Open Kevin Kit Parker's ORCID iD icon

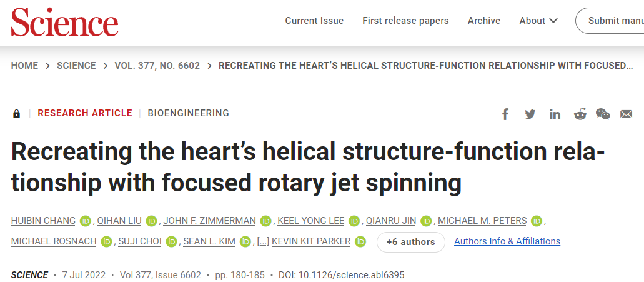pyautogui.click(x=360, y=242)
